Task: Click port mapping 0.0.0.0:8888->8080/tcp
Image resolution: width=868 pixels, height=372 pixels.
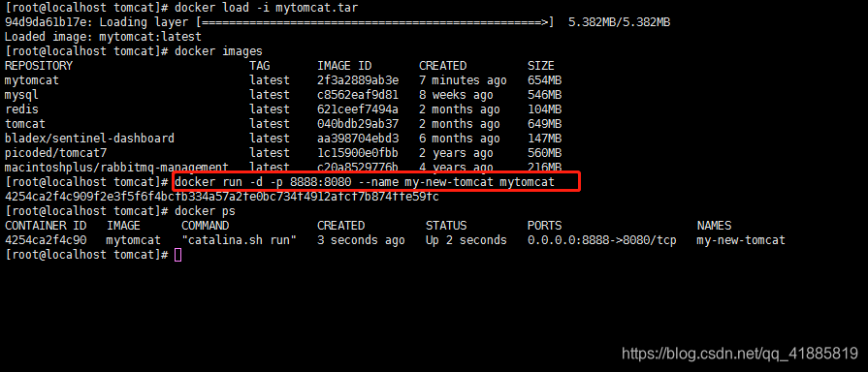Action: pyautogui.click(x=601, y=240)
